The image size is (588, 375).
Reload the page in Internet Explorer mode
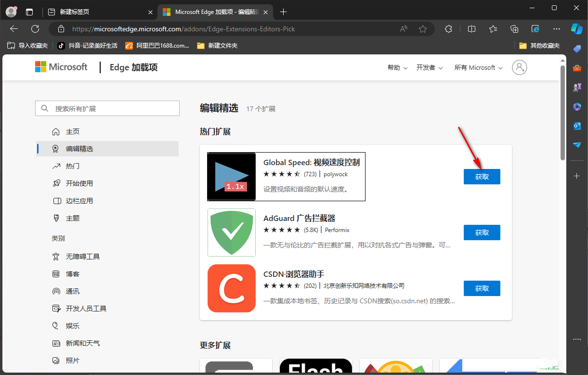pyautogui.click(x=536, y=29)
